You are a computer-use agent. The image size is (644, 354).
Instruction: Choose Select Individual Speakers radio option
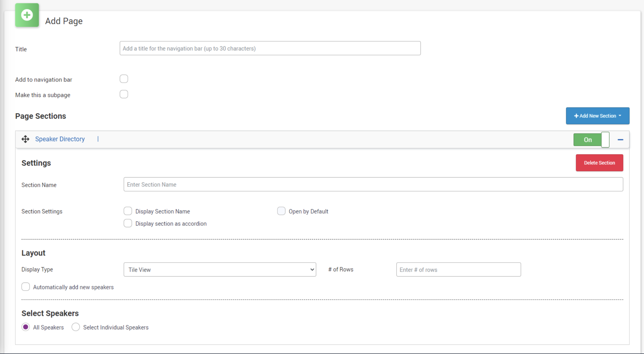76,327
